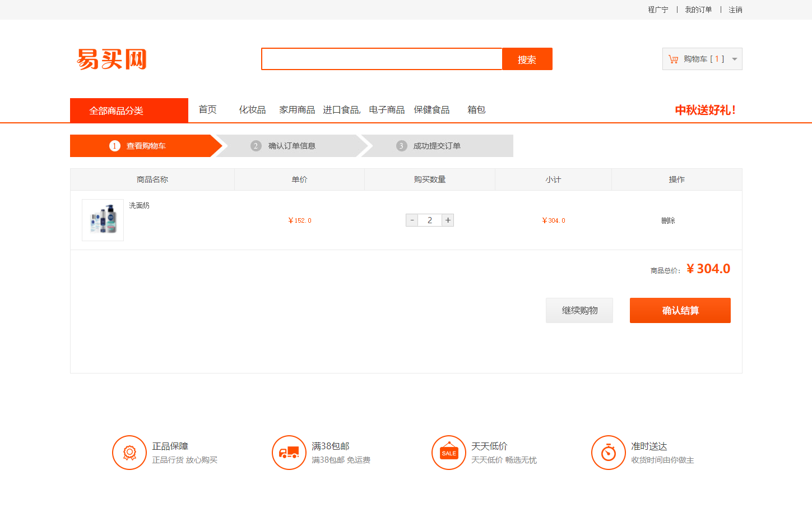Click the 天天低价 SALE sign icon
The height and width of the screenshot is (530, 812).
[449, 453]
